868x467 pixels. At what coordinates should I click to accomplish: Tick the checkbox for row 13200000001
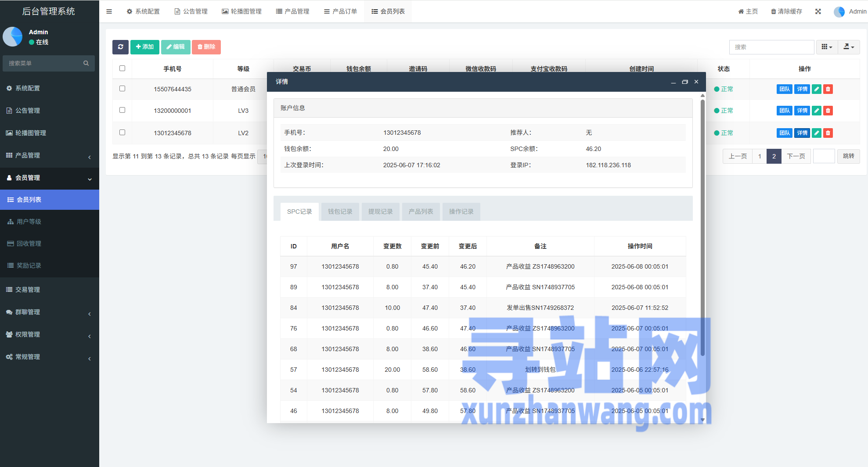pyautogui.click(x=122, y=110)
